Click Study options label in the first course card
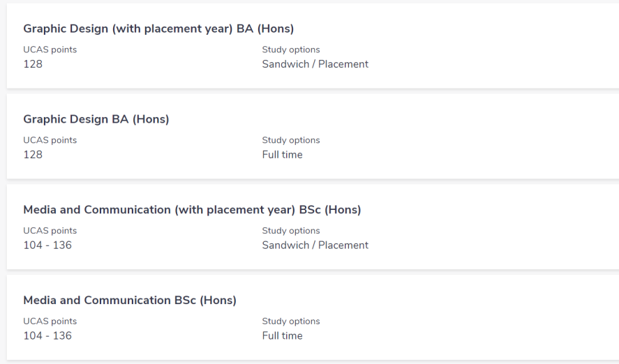The image size is (619, 364). (290, 50)
